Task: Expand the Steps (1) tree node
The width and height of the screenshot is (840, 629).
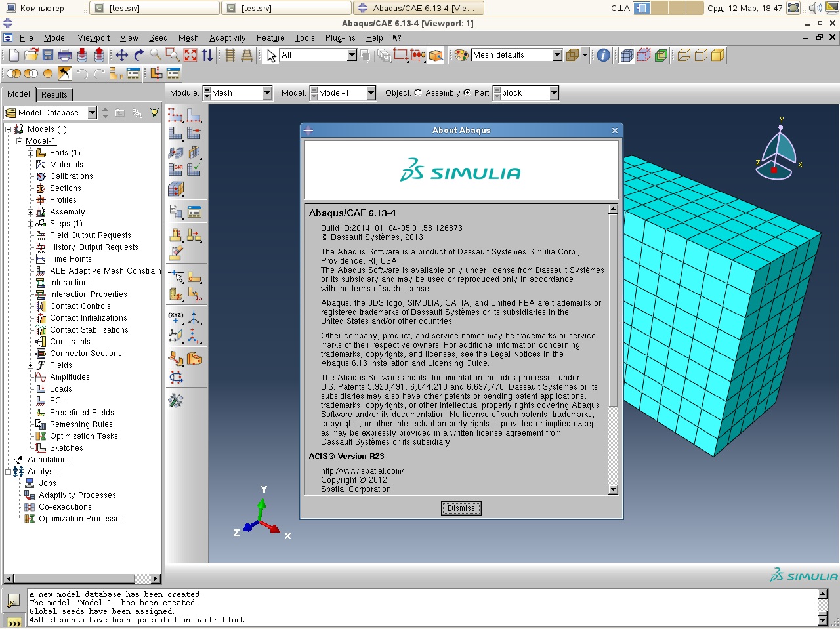Action: coord(30,224)
